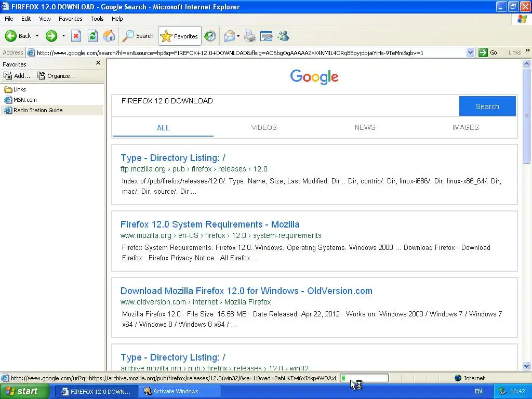The width and height of the screenshot is (532, 399).
Task: Open the Help menu
Action: [117, 19]
